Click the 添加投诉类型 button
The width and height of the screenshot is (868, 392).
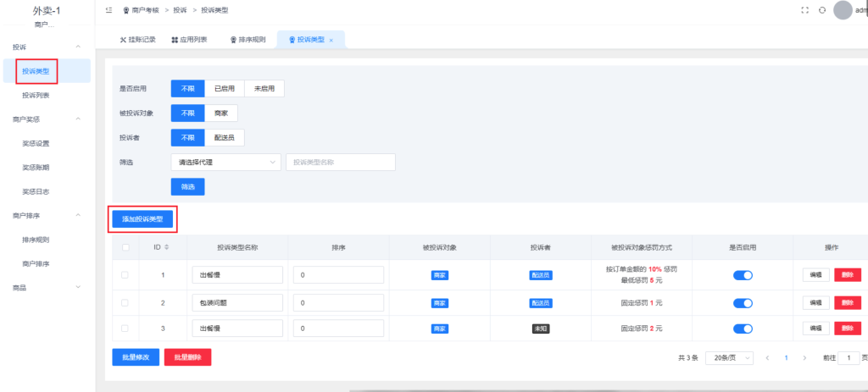click(142, 219)
